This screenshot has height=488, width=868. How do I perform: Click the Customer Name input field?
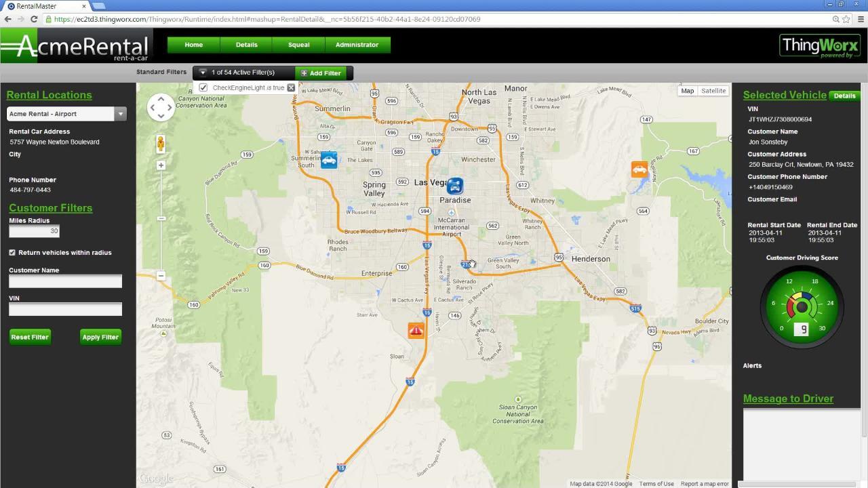pos(65,281)
